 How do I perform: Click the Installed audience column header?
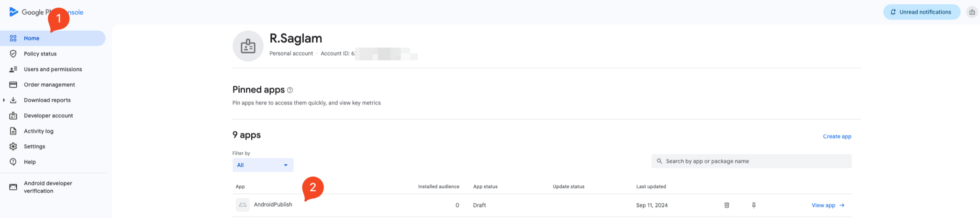click(439, 186)
